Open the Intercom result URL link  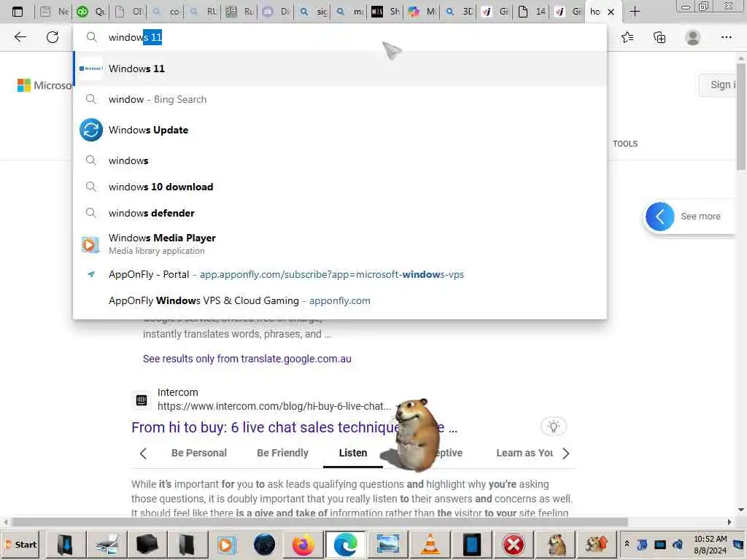pos(274,406)
